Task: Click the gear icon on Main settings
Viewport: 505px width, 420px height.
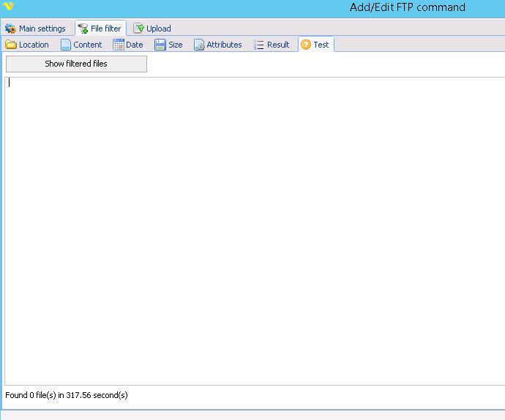Action: (x=10, y=29)
